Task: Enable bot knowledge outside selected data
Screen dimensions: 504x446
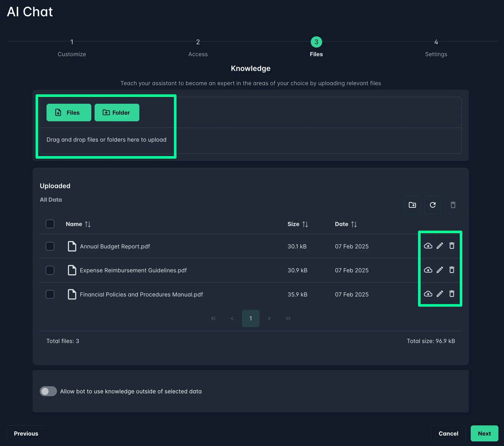Action: click(48, 391)
